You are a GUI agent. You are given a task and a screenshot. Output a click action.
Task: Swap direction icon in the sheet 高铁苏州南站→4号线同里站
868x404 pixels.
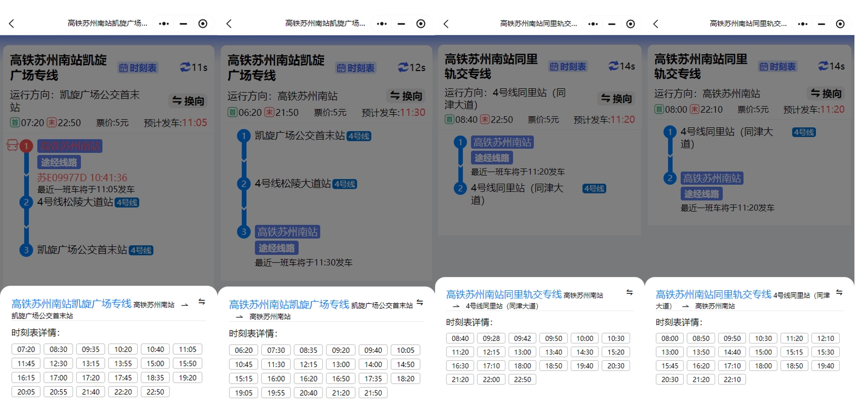630,292
